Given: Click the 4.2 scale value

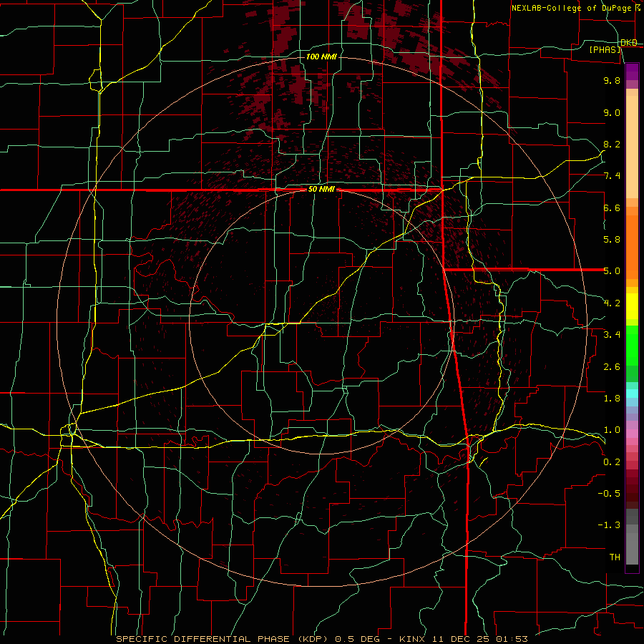Looking at the screenshot, I should (x=612, y=303).
